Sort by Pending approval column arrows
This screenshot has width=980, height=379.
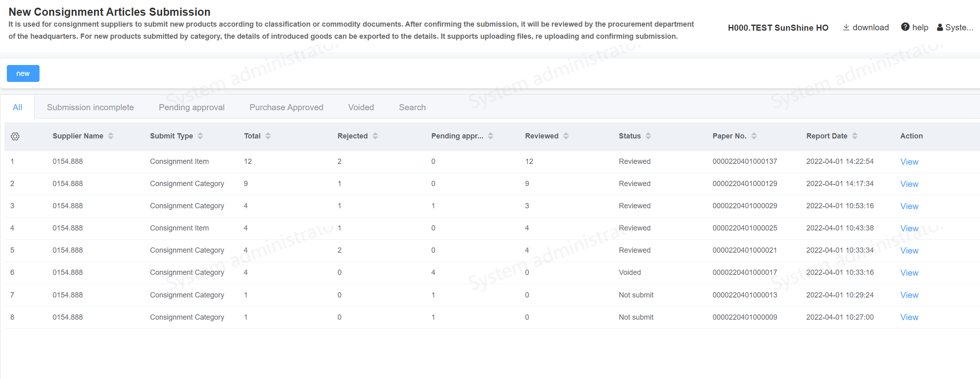coord(490,136)
